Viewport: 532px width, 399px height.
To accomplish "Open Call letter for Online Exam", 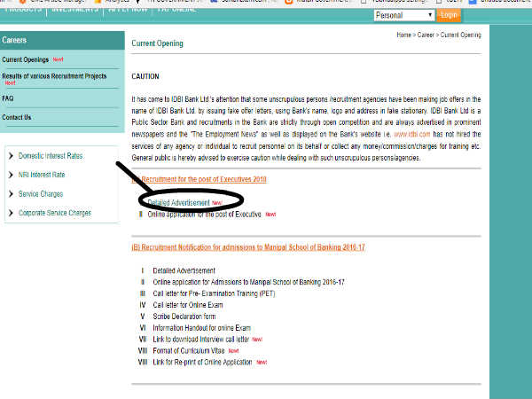I will click(188, 305).
